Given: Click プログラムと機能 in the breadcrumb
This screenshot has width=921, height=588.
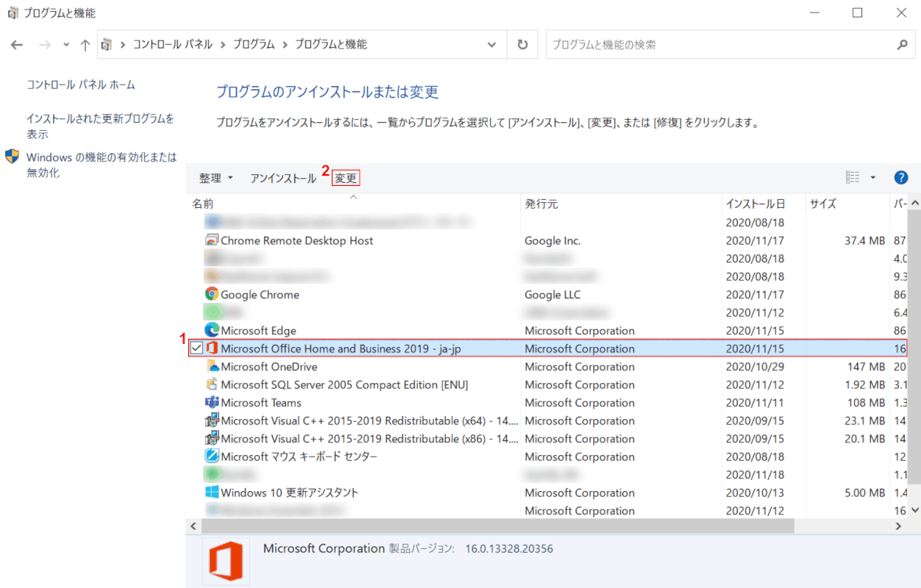Looking at the screenshot, I should 331,45.
